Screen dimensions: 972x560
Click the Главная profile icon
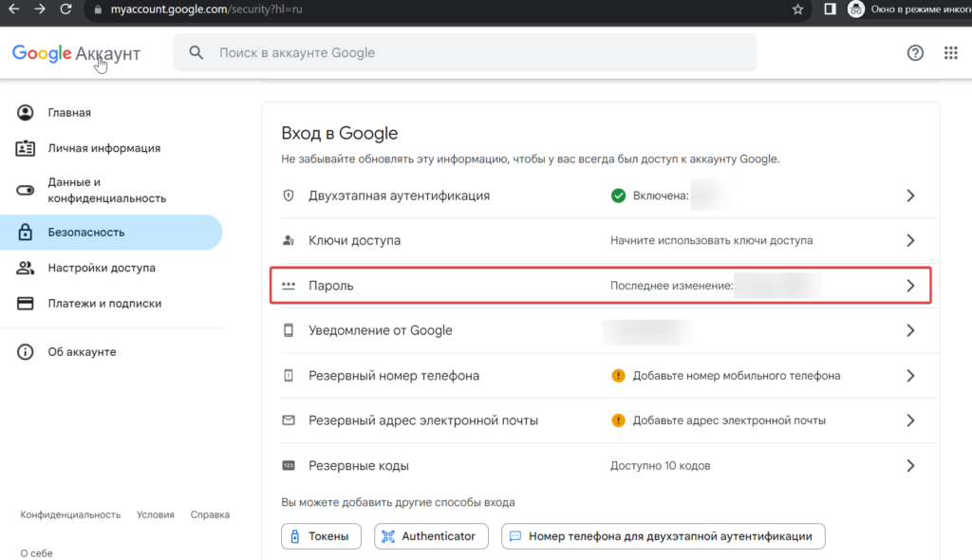[x=25, y=112]
